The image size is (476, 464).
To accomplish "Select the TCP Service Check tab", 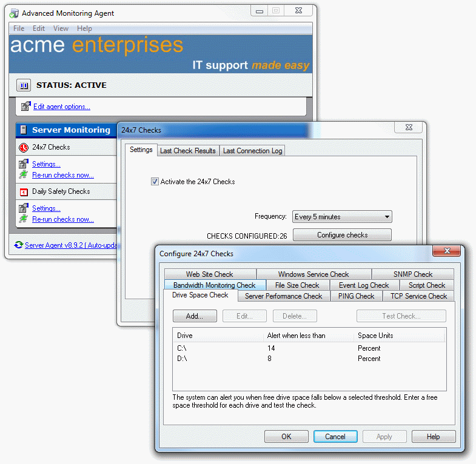I will coord(418,296).
